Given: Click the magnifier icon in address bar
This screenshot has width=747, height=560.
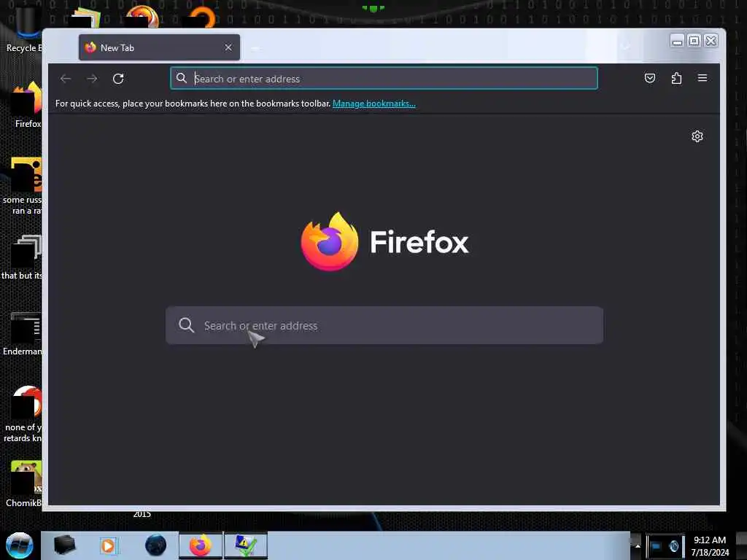Looking at the screenshot, I should tap(182, 78).
